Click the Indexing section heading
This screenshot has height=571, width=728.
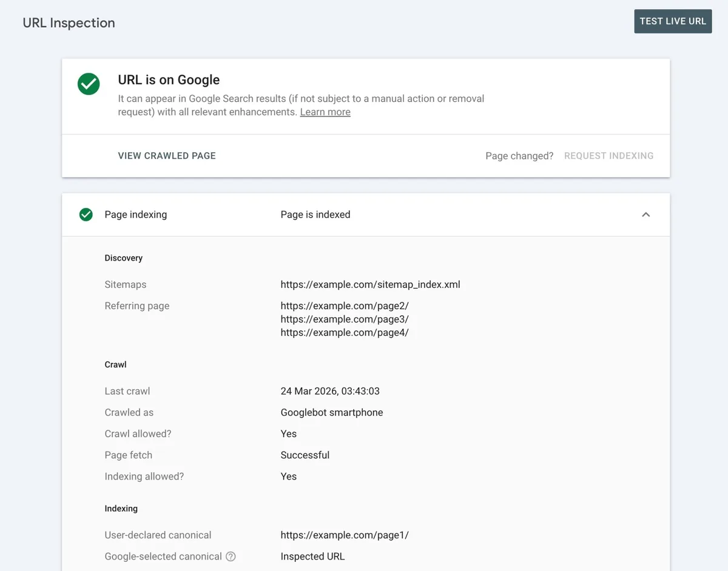tap(121, 509)
